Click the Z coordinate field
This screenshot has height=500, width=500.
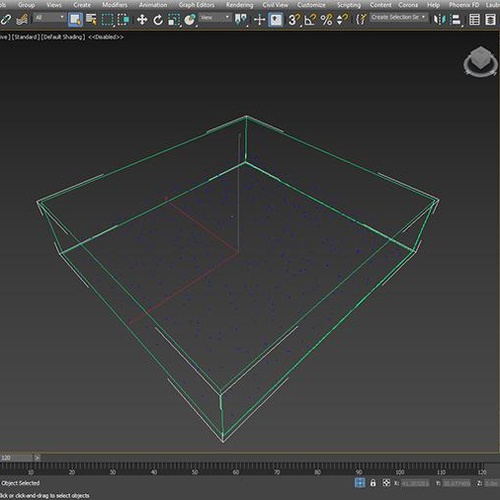pos(492,483)
